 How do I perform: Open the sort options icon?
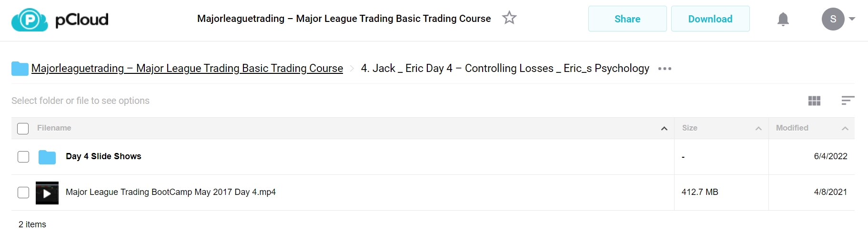[x=848, y=101]
